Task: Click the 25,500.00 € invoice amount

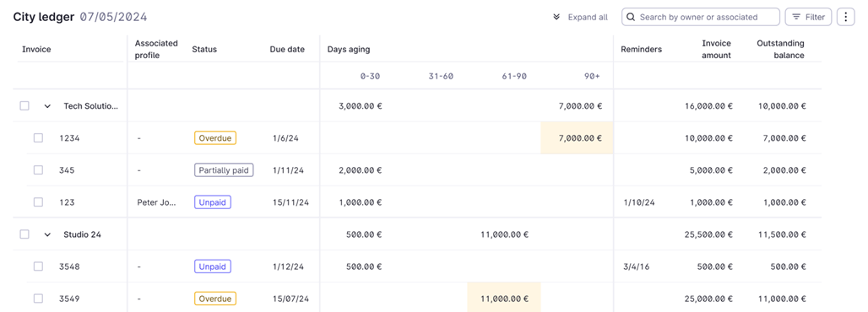Action: point(709,234)
